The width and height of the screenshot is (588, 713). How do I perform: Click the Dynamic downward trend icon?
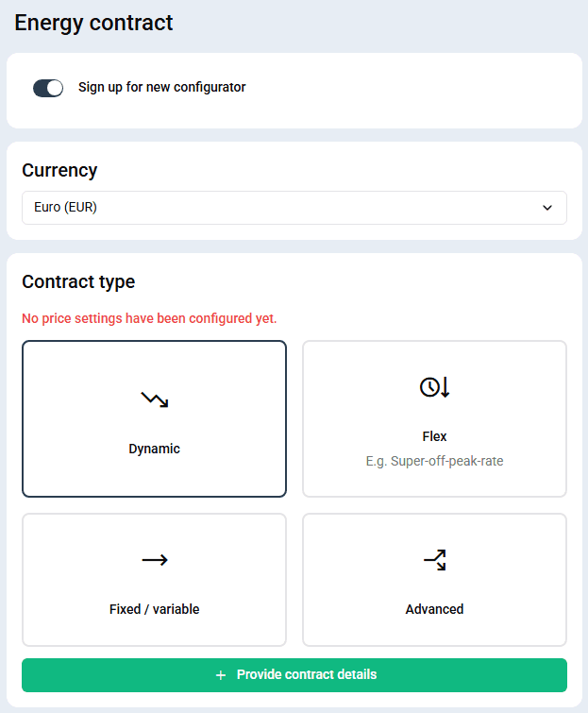(x=154, y=399)
